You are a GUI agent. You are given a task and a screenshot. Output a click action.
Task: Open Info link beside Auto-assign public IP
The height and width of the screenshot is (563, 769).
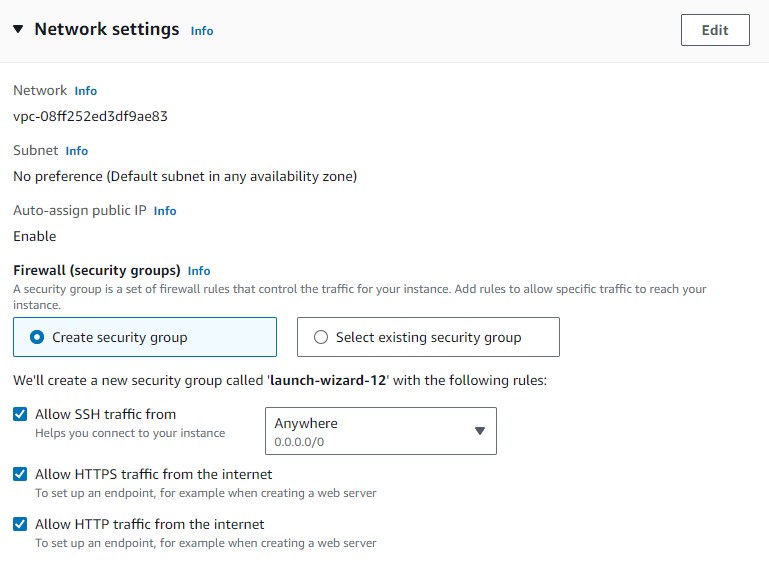pyautogui.click(x=165, y=211)
